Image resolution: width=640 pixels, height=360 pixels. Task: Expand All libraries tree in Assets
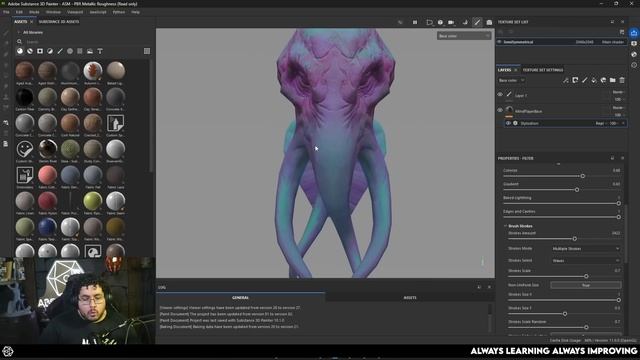coord(18,32)
